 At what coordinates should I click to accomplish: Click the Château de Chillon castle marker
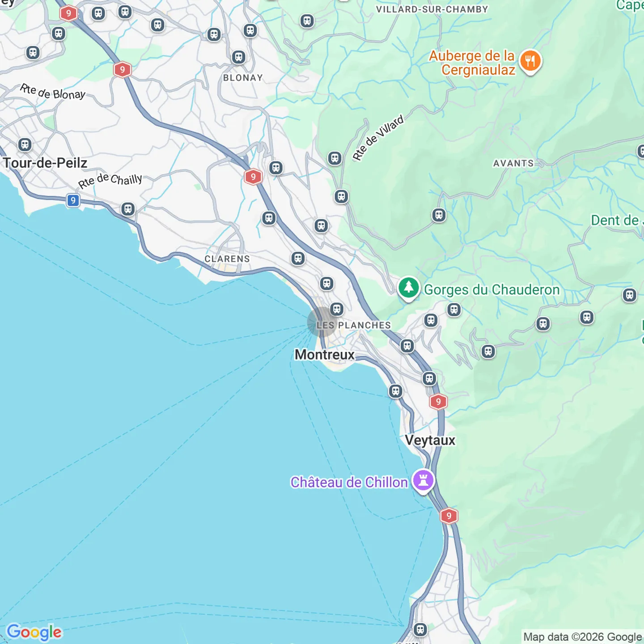tap(423, 481)
